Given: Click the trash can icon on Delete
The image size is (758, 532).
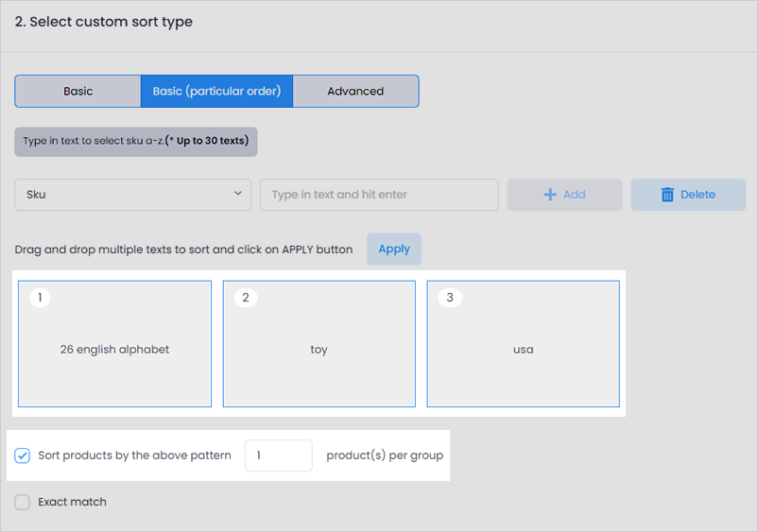Looking at the screenshot, I should pyautogui.click(x=667, y=195).
